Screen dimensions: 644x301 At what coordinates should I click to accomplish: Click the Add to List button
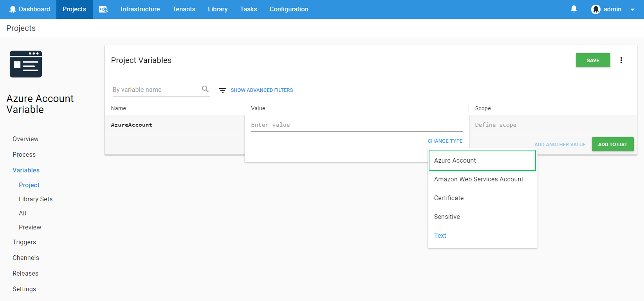point(612,145)
